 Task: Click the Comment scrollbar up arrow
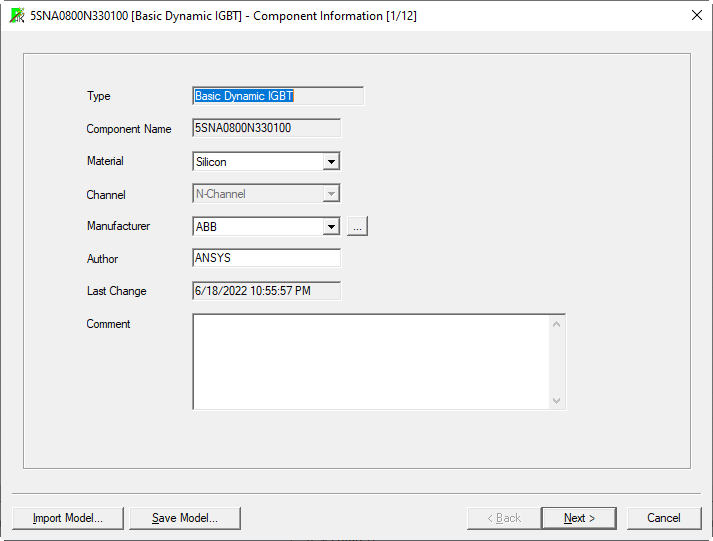click(x=556, y=324)
